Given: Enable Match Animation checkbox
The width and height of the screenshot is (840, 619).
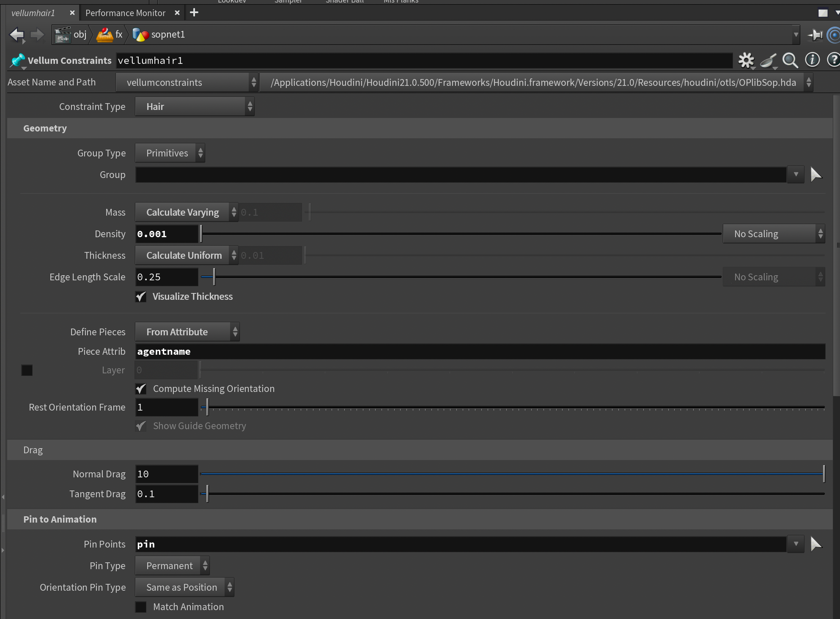Looking at the screenshot, I should [x=141, y=607].
